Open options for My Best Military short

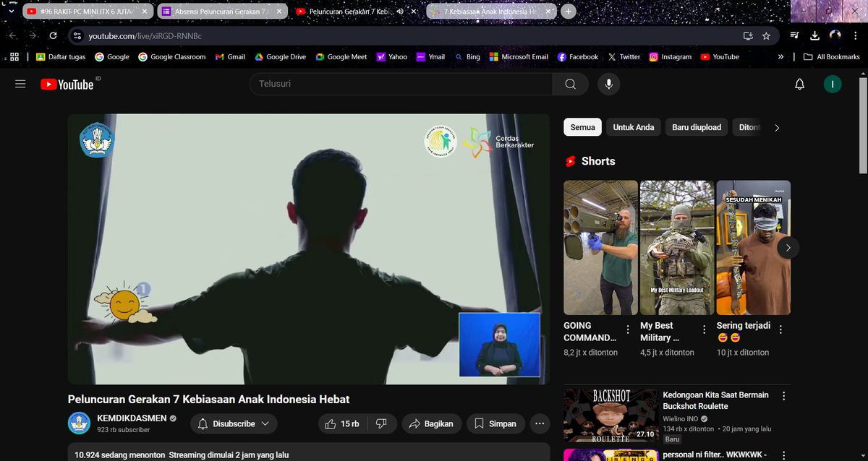tap(705, 329)
